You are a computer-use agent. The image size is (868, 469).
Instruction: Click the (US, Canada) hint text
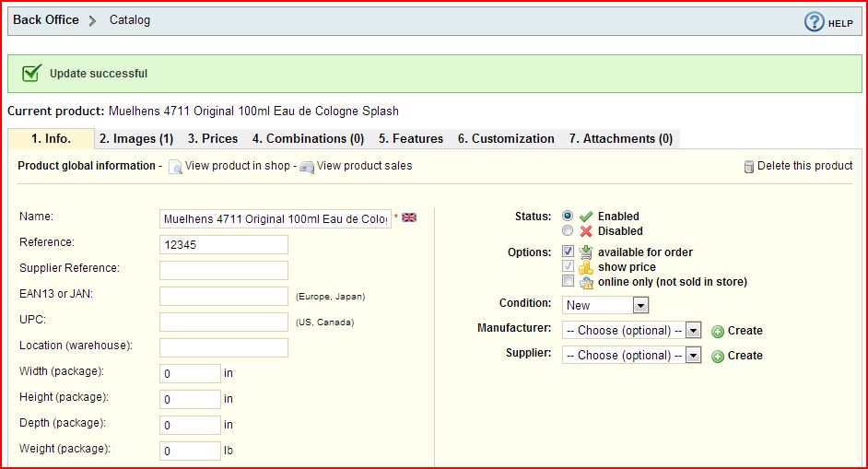(x=325, y=322)
